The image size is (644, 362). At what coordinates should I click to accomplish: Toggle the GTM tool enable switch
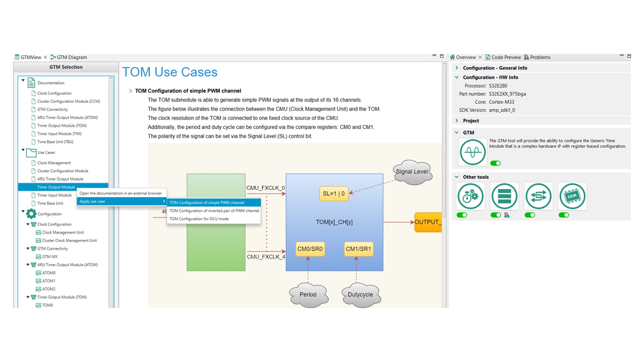coord(495,163)
